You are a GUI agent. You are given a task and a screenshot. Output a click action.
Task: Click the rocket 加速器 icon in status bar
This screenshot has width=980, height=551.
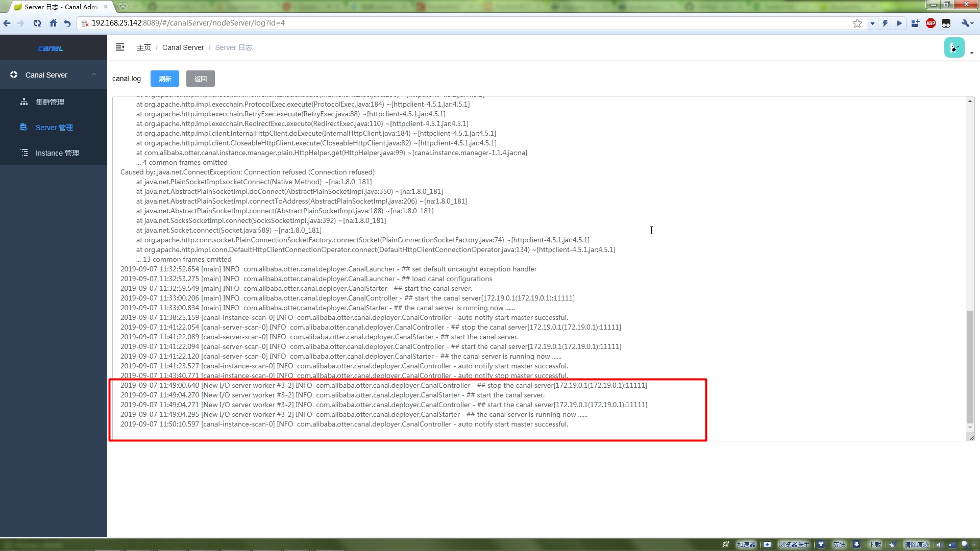point(725,544)
